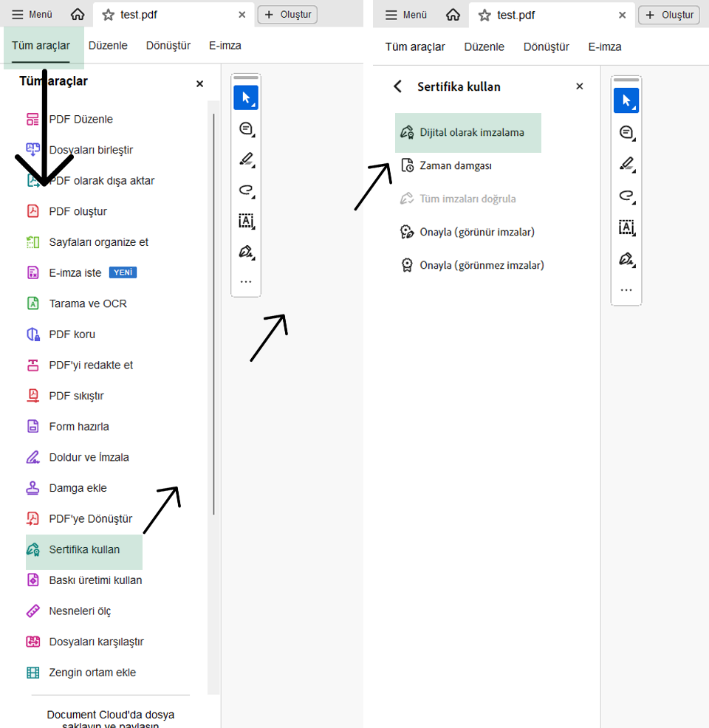
Task: Open the Dosyaları karşılaştır tool
Action: pyautogui.click(x=96, y=642)
